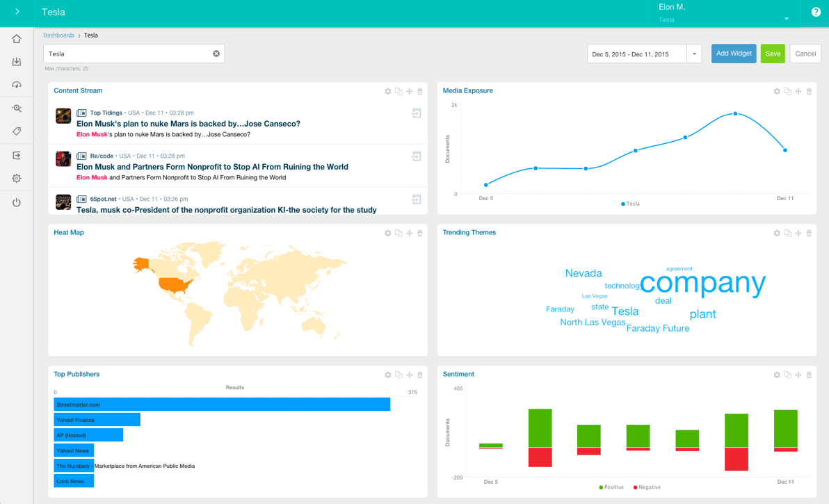This screenshot has height=504, width=829.
Task: Open Sentiment widget settings gear
Action: pyautogui.click(x=777, y=375)
